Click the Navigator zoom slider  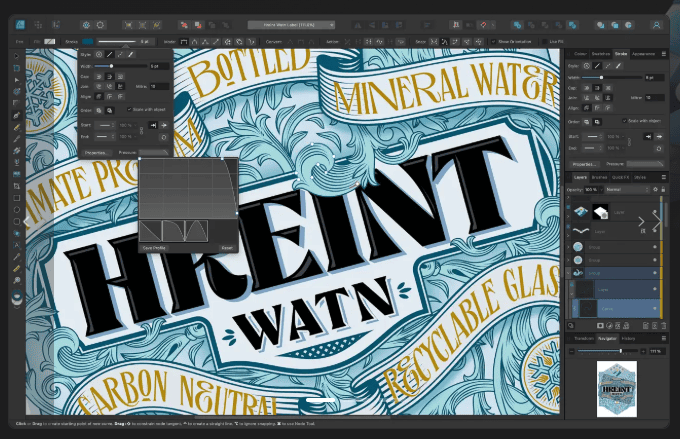[x=607, y=351]
